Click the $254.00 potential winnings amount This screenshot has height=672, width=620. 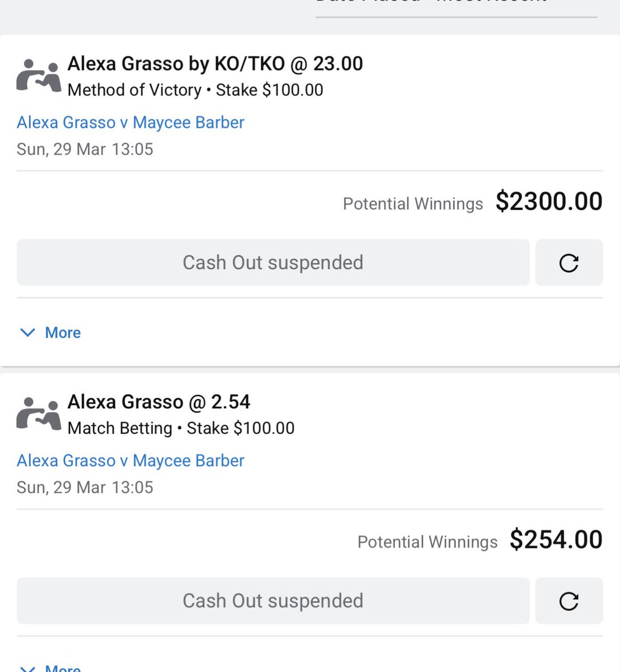point(556,540)
